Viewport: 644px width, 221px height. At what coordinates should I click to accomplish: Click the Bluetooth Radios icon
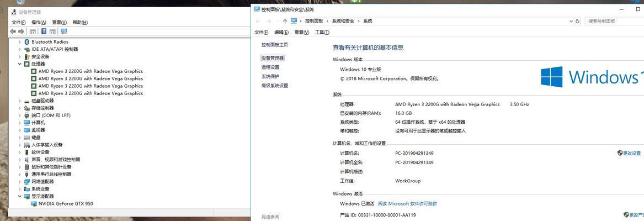point(26,42)
